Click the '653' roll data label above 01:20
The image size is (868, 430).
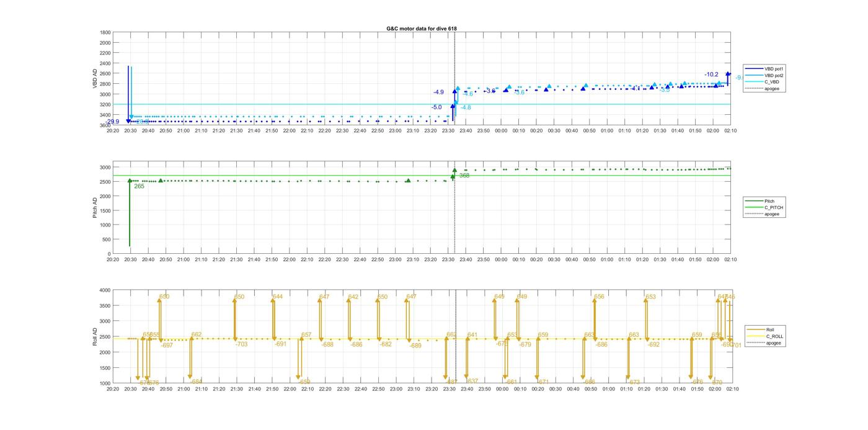coord(650,297)
